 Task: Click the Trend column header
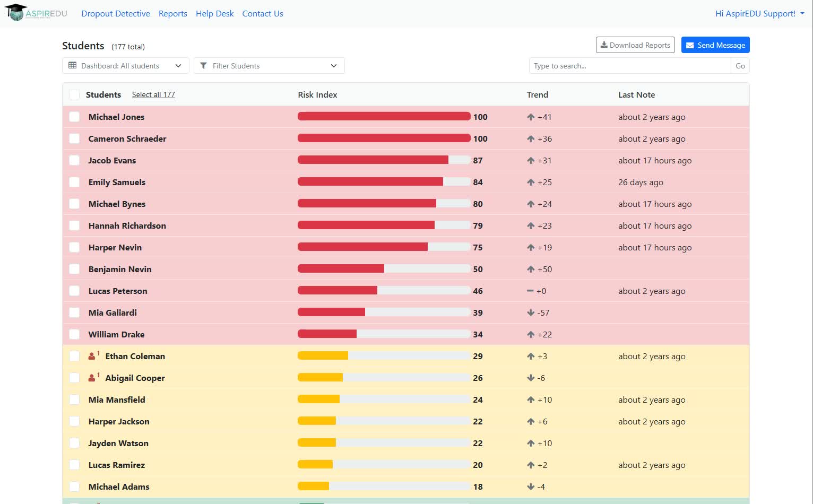point(538,94)
